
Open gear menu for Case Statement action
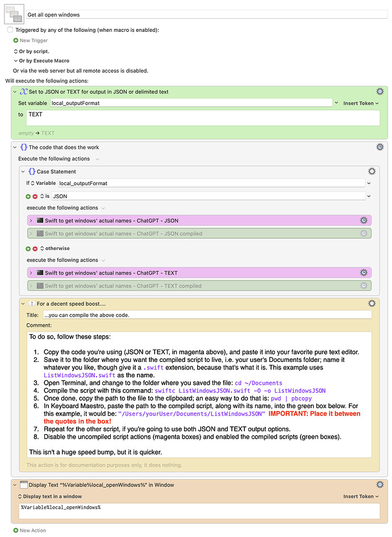pos(372,171)
